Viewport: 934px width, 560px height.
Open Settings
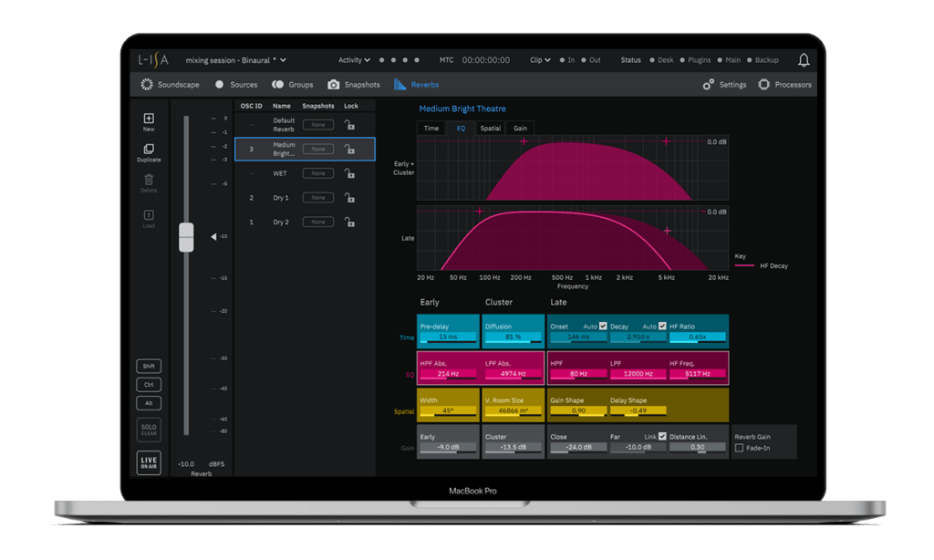coord(724,85)
